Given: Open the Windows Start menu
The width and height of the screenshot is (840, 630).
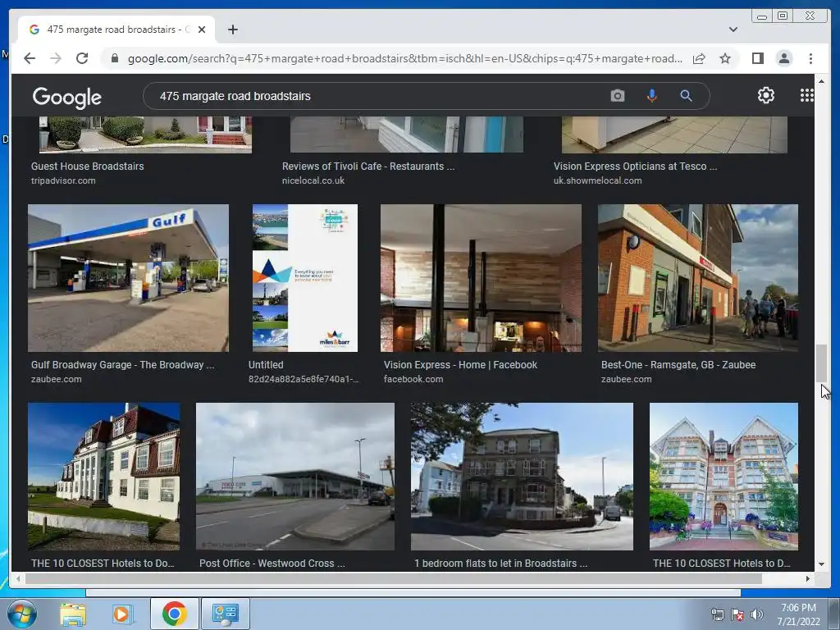Looking at the screenshot, I should (21, 614).
